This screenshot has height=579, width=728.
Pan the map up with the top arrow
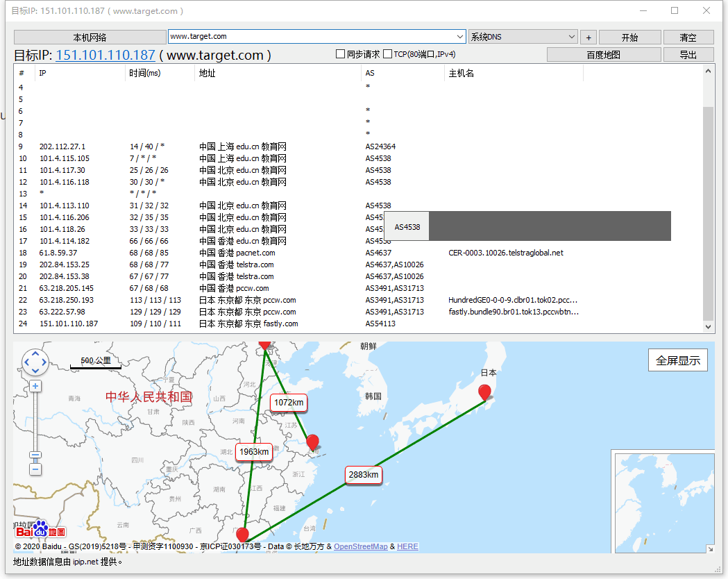pos(35,354)
